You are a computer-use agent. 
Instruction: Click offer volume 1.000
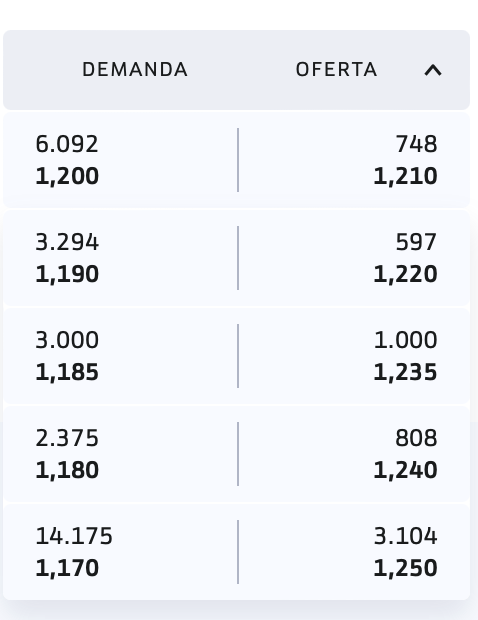pyautogui.click(x=405, y=340)
